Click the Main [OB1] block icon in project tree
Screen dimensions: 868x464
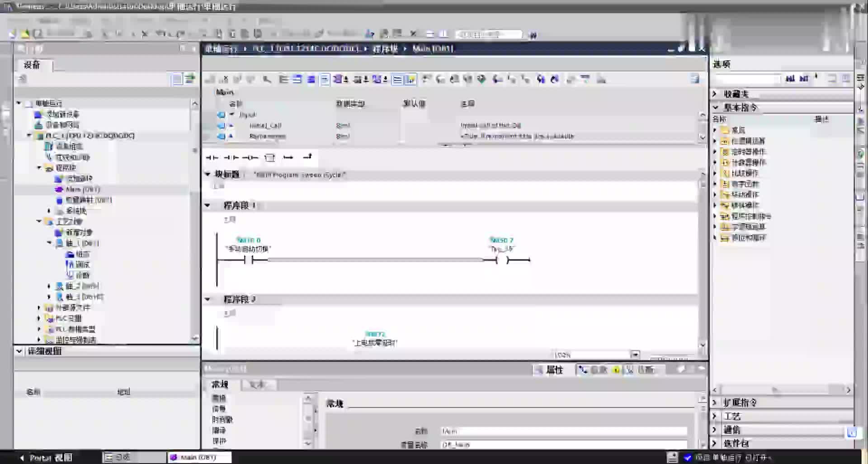coord(59,189)
